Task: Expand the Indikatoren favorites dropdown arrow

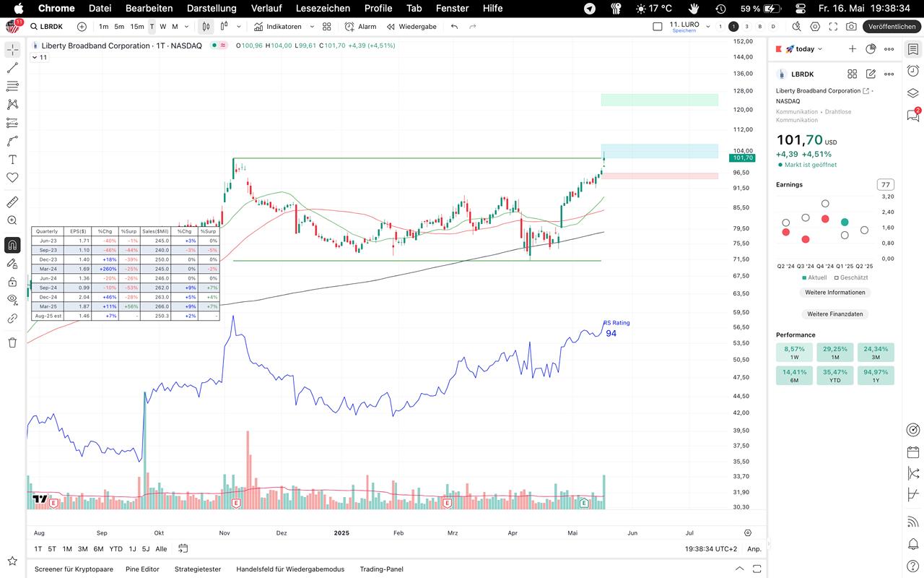Action: [x=312, y=27]
